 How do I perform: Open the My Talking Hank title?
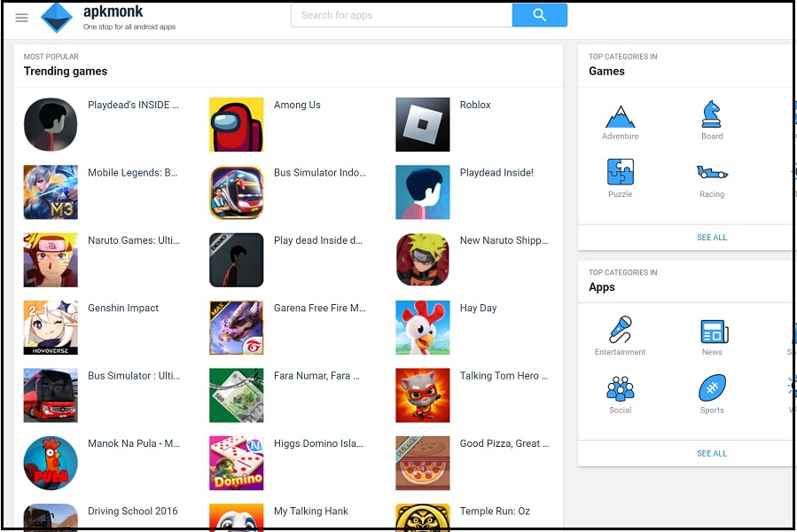(x=311, y=511)
